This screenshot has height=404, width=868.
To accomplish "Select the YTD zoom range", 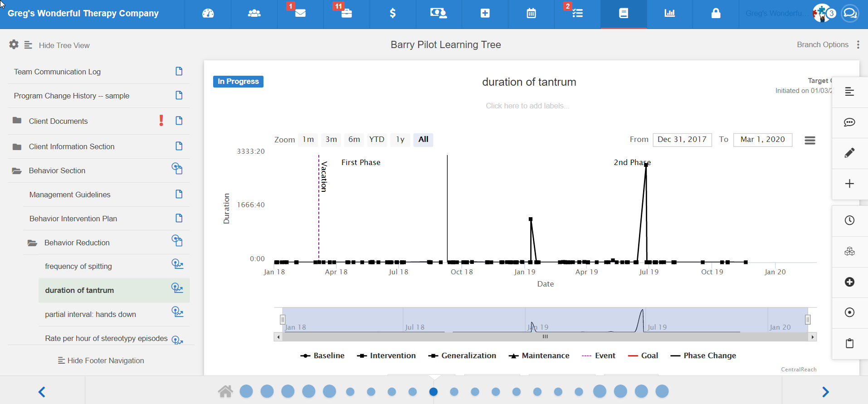I will pos(376,140).
